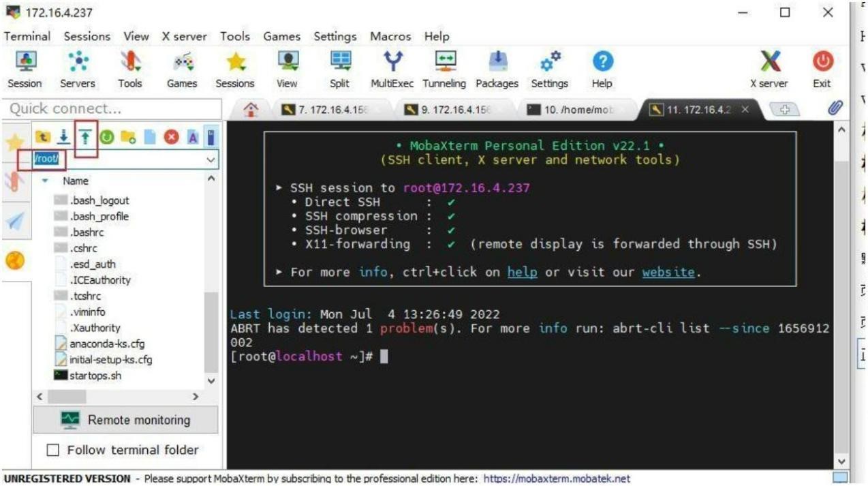Expand the /root/ path dropdown arrow
This screenshot has height=486, width=868.
[x=211, y=160]
